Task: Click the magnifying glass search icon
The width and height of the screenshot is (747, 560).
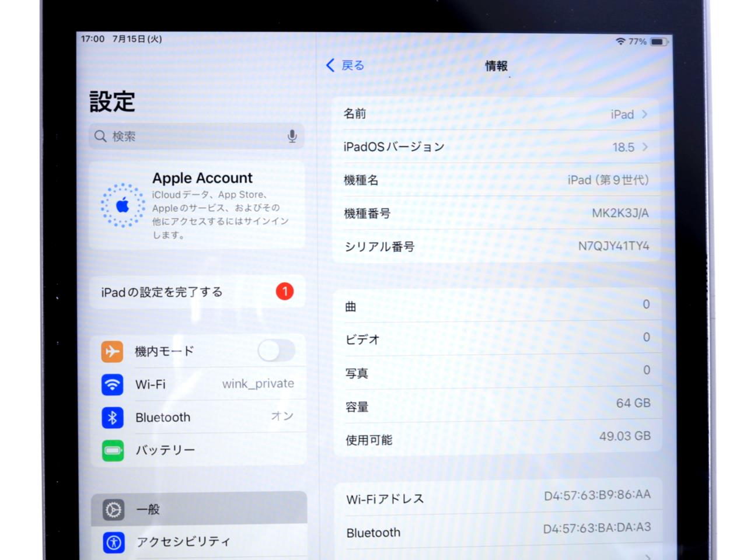Action: 100,136
